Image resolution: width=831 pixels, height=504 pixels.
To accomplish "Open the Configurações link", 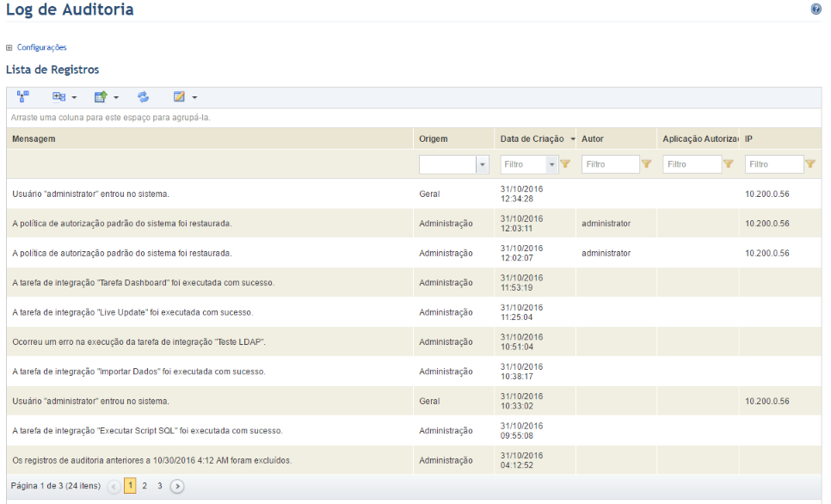I will click(42, 47).
